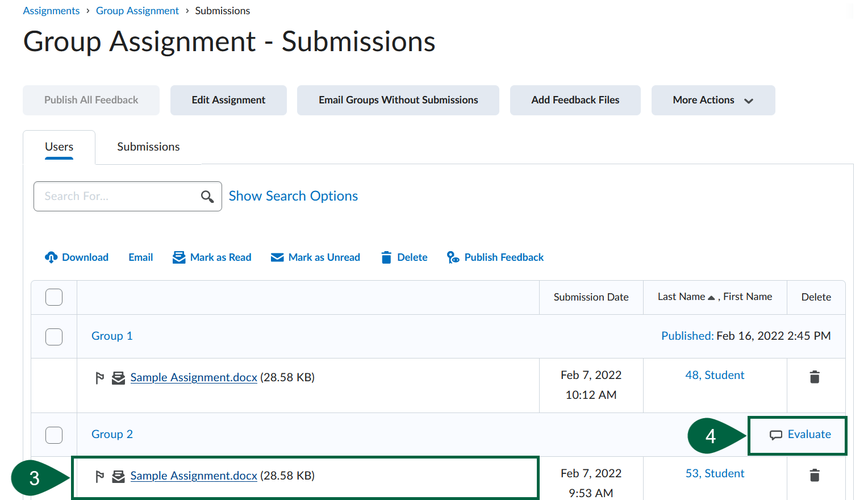868x500 pixels.
Task: Sort by Last Name column header
Action: [681, 297]
